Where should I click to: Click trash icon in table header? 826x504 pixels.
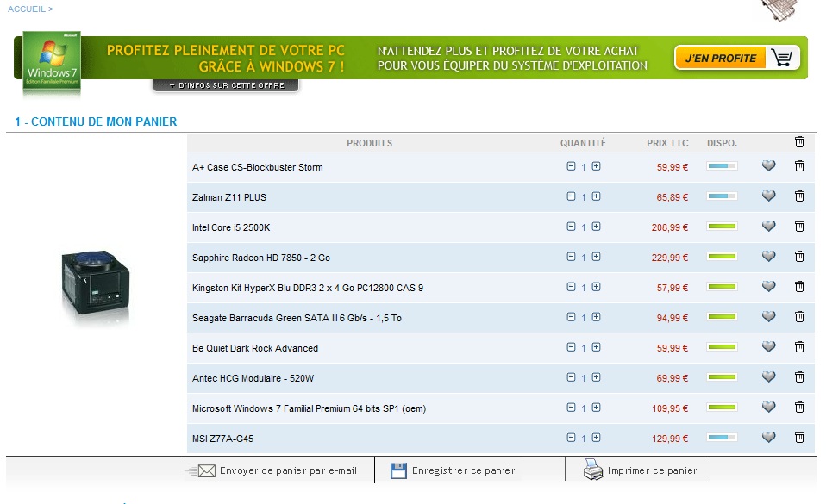tap(799, 142)
